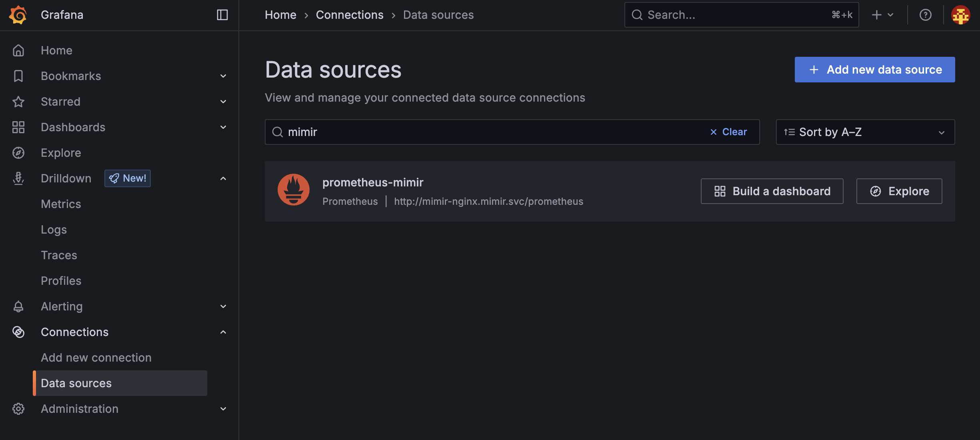The height and width of the screenshot is (440, 980).
Task: Open Home in the sidebar
Action: pos(56,50)
